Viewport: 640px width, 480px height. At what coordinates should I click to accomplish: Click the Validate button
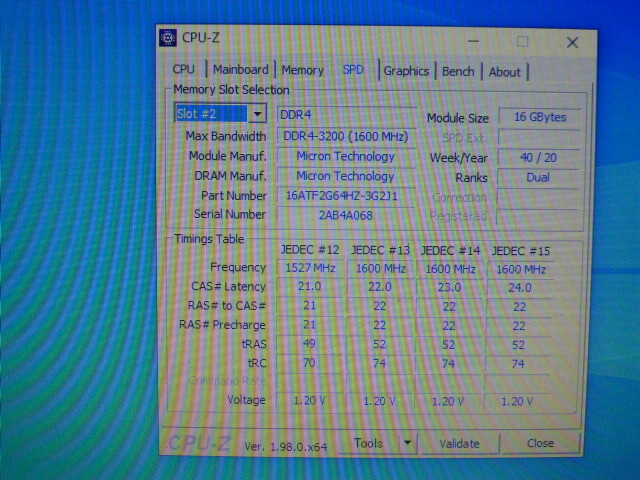pos(459,444)
